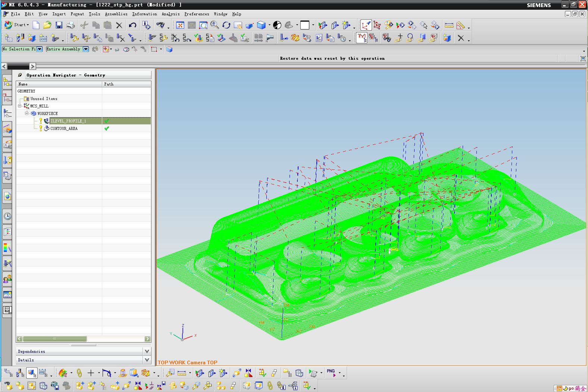Click the white background color swatch
This screenshot has width=588, height=392.
[x=305, y=25]
